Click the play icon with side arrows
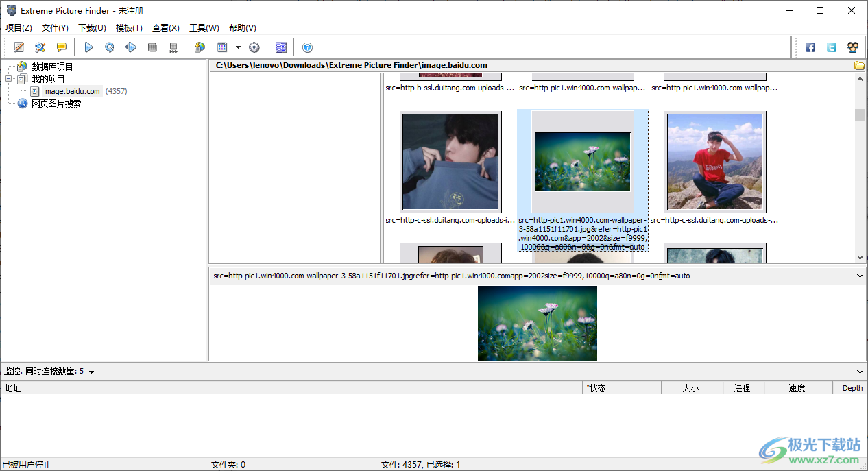 (131, 47)
